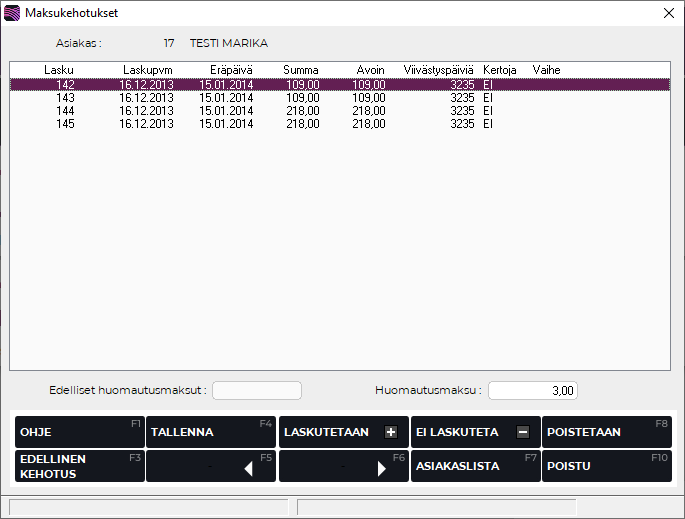Viewport: 685px width, 519px height.
Task: Click the Maksukehotukset app icon in title bar
Action: pyautogui.click(x=12, y=13)
